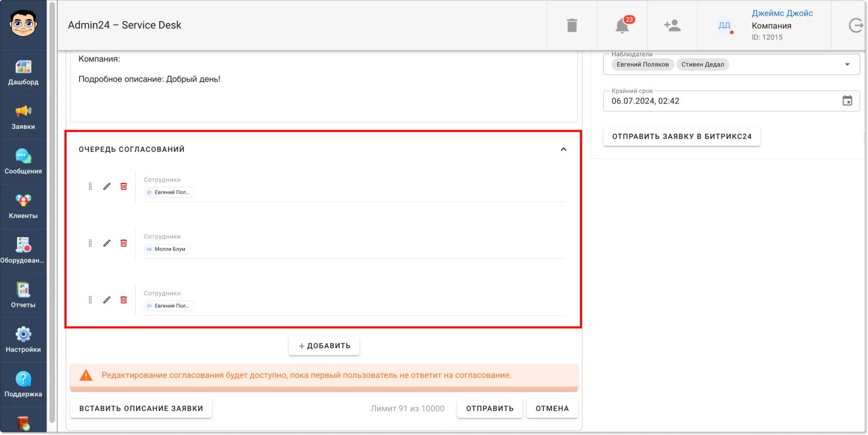This screenshot has height=435, width=868.
Task: Click the + Добавить button
Action: [x=324, y=346]
